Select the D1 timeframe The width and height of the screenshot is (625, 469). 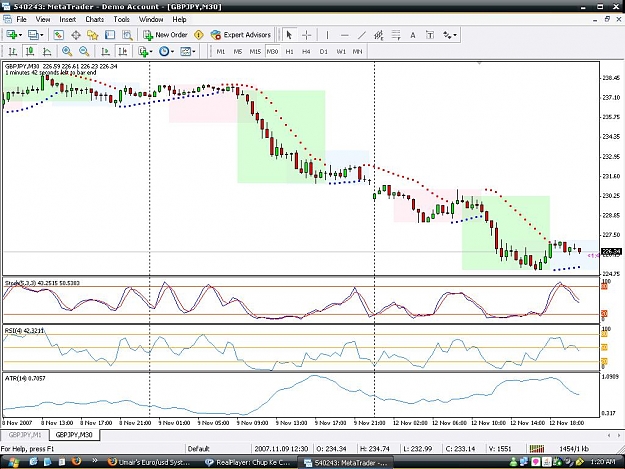point(323,51)
